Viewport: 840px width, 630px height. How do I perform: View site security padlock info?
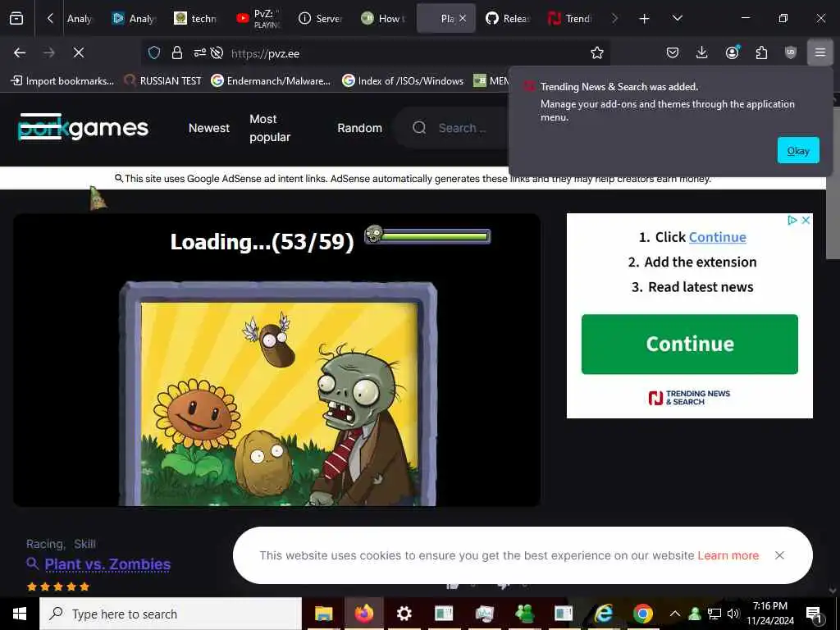(177, 52)
